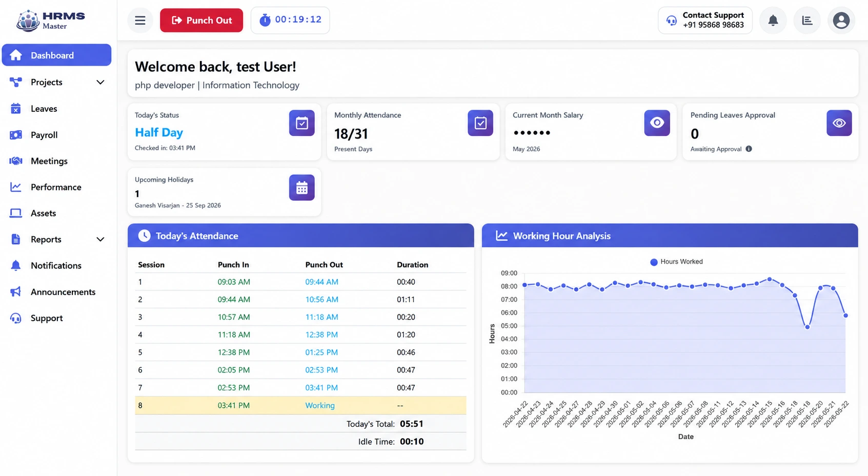Screen dimensions: 868x476
Task: Click the Projects sidebar icon
Action: [x=16, y=82]
